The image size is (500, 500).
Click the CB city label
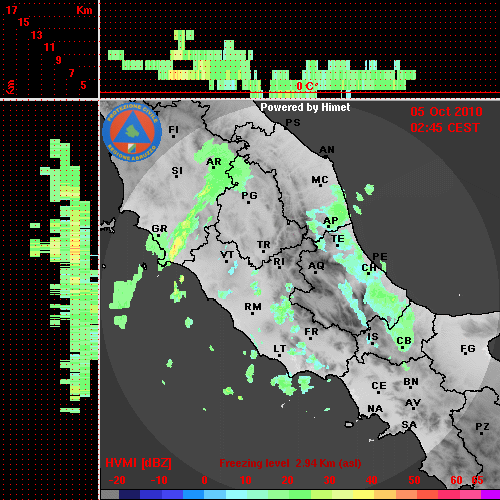[x=404, y=341]
